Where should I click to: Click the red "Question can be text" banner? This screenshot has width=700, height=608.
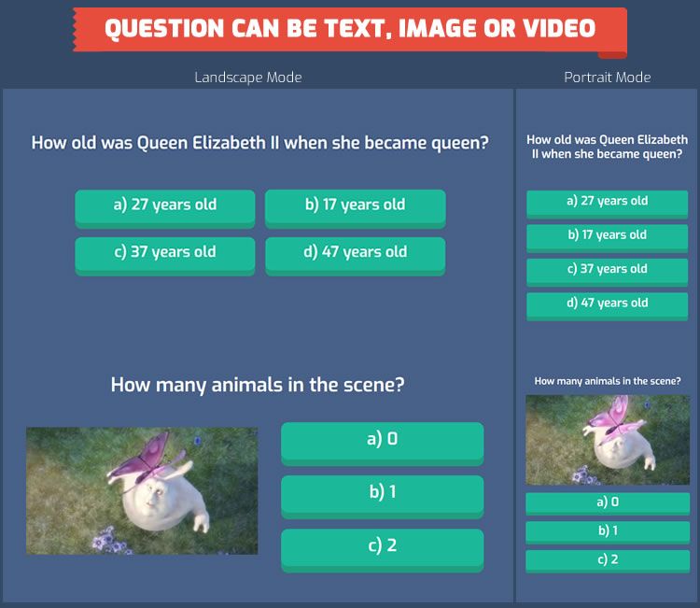[x=349, y=29]
